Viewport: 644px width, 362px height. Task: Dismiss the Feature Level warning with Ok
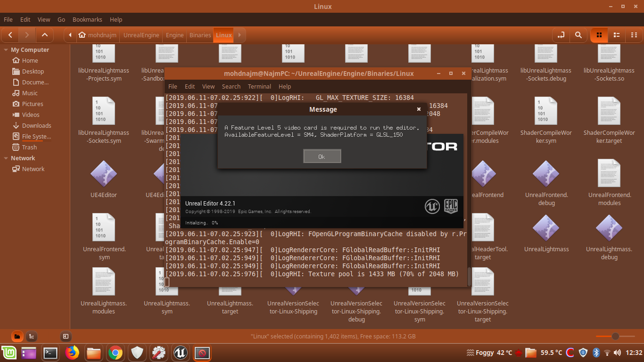(x=322, y=156)
